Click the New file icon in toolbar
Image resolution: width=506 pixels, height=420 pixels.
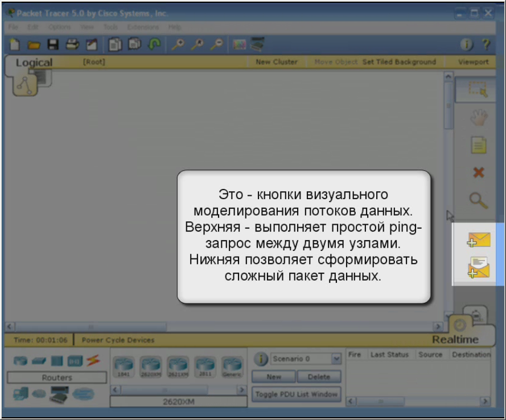coord(15,44)
